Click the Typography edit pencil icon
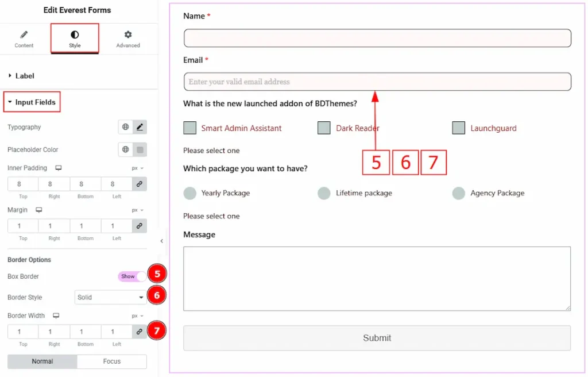Image resolution: width=588 pixels, height=377 pixels. pyautogui.click(x=140, y=127)
